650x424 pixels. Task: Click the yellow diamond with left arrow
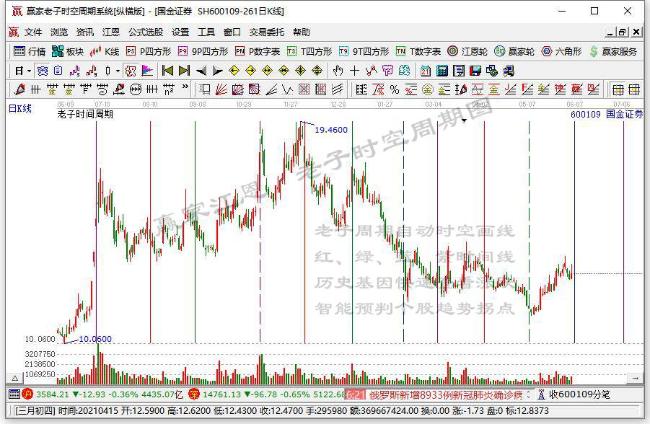(x=234, y=71)
